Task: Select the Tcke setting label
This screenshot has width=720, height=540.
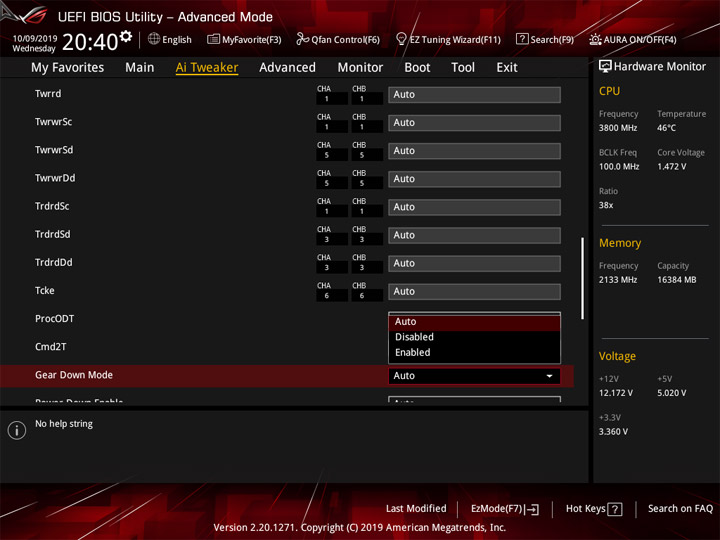Action: [x=45, y=291]
